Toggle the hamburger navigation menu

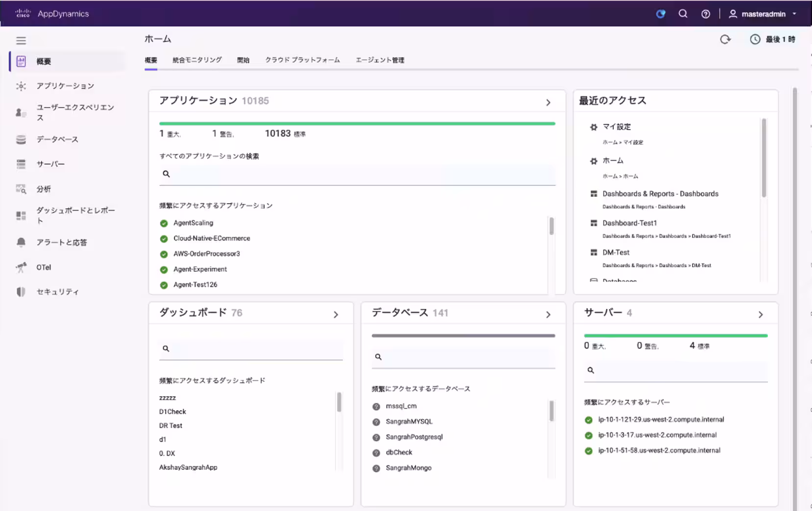[x=21, y=41]
